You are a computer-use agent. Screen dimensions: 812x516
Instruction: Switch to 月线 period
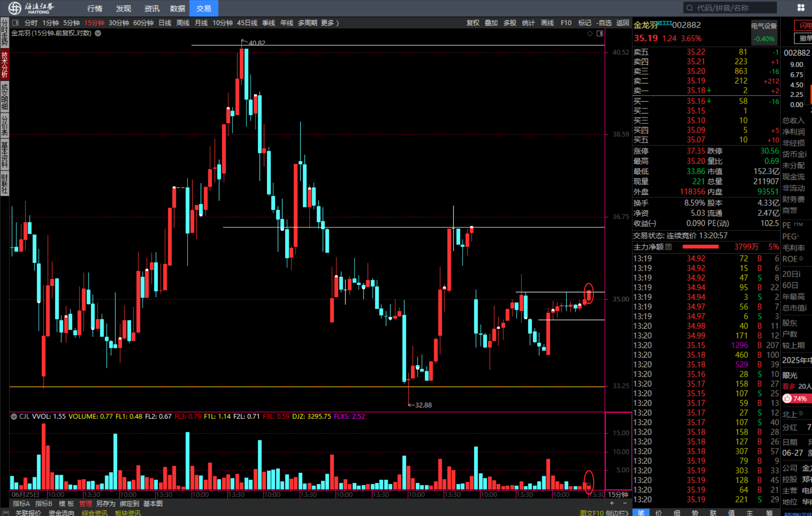201,23
